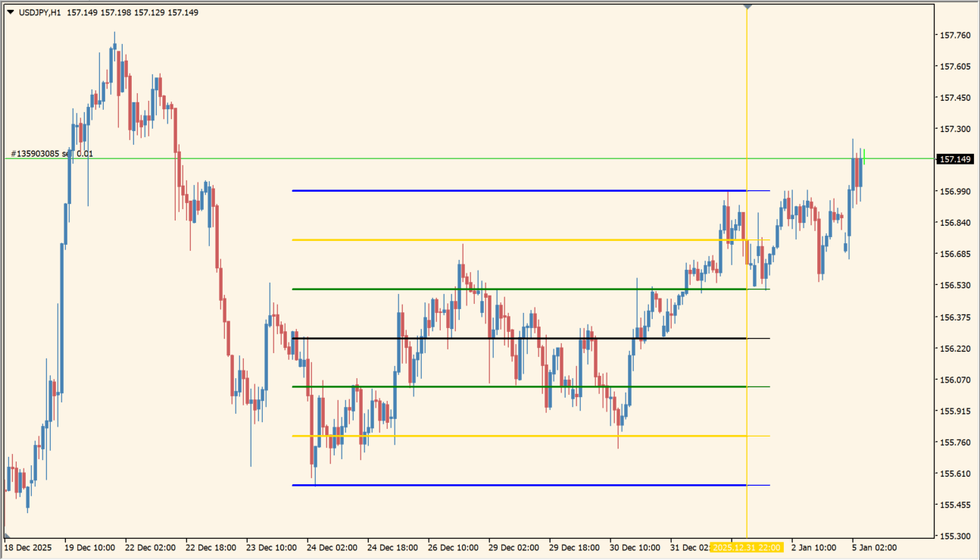Click the lower yellow horizontal level line
This screenshot has width=980, height=560.
[x=515, y=436]
